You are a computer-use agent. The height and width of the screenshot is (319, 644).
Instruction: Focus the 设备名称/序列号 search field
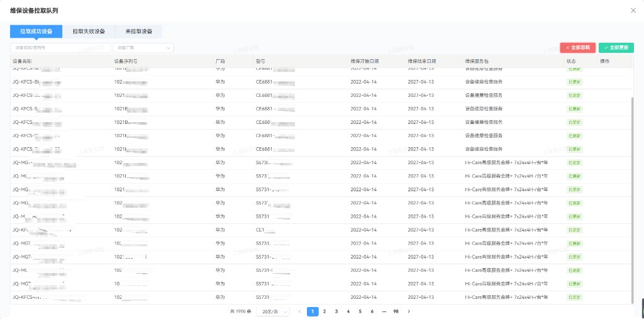click(x=60, y=48)
